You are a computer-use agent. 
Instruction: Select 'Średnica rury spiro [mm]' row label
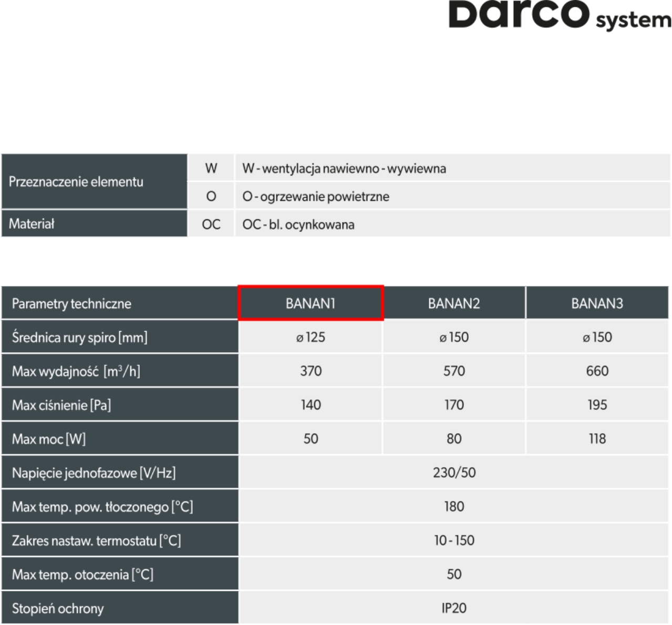[120, 337]
